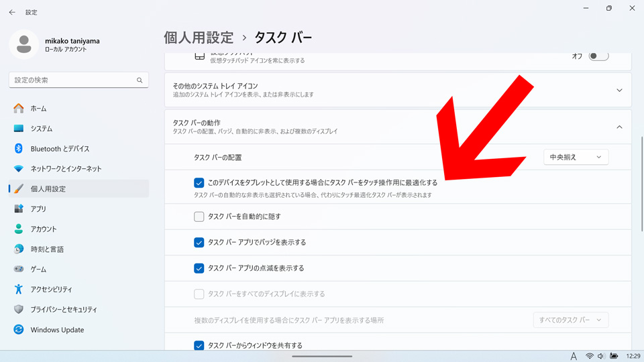Screen dimensions: 644x362
Task: Click the アカウント person icon
Action: [19, 229]
